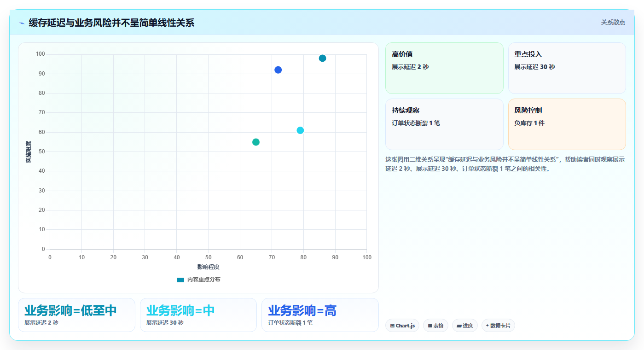Open the 高价值 card
644x350 pixels.
pos(444,68)
